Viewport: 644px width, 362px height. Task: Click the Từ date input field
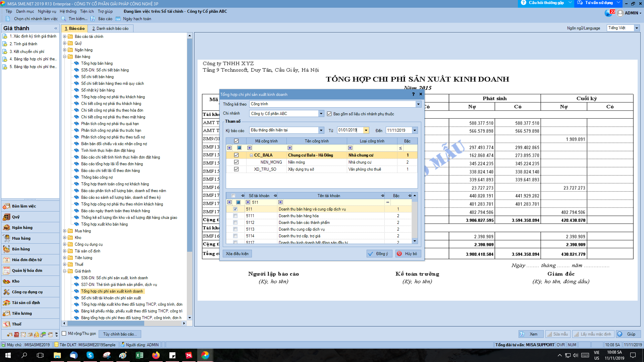350,130
